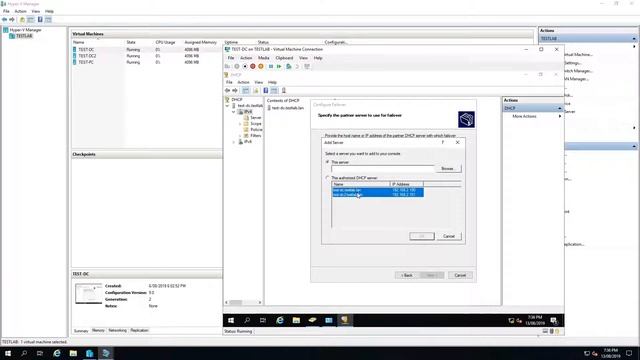
Task: Click the Start VM icon in VM Connection toolbar
Action: [237, 67]
